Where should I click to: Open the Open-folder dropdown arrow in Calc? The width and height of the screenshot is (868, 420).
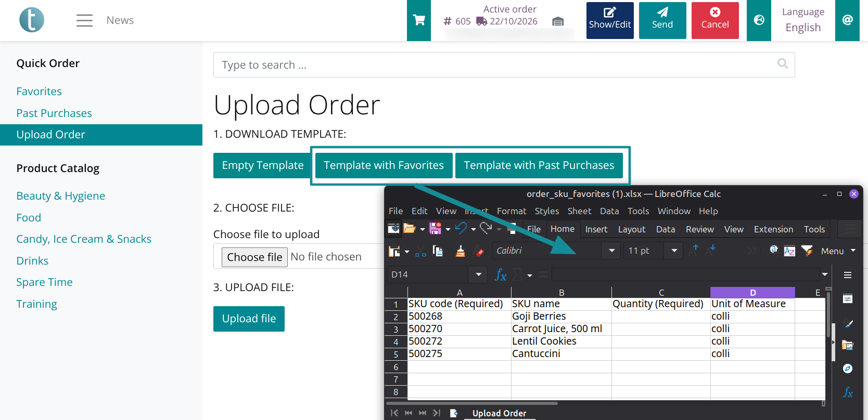423,229
